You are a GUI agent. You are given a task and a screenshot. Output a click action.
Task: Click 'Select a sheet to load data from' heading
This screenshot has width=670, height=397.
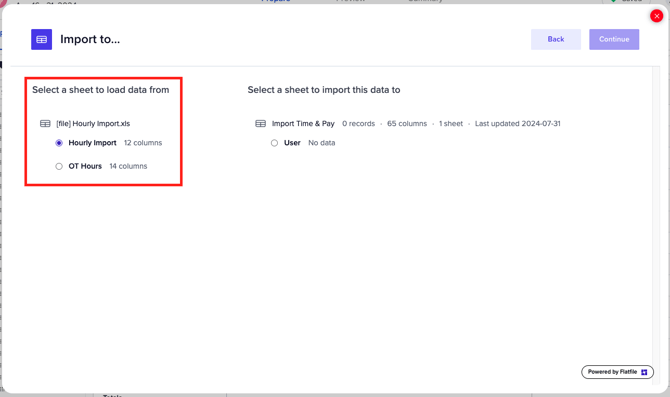point(101,90)
